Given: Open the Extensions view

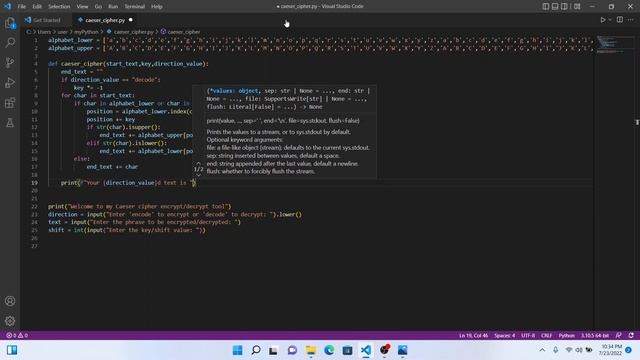Looking at the screenshot, I should pos(10,102).
